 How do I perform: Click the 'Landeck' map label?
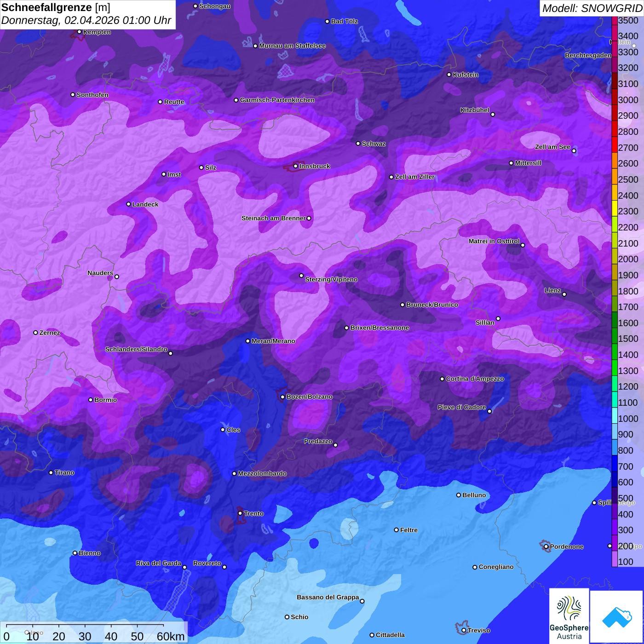(145, 204)
